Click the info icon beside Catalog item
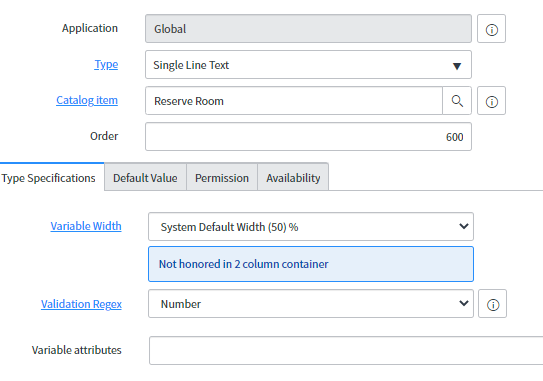This screenshot has height=381, width=543. pyautogui.click(x=491, y=101)
